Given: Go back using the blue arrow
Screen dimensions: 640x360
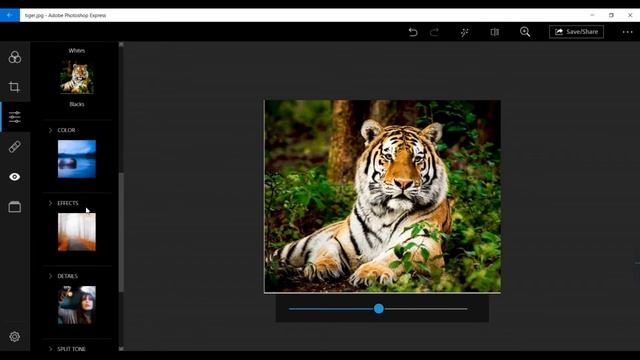Looking at the screenshot, I should 9,15.
